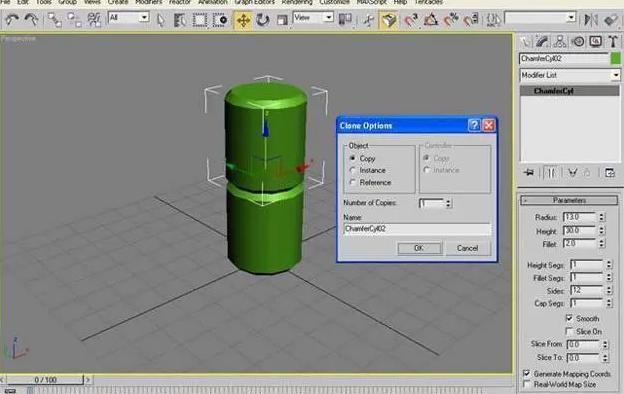Image resolution: width=624 pixels, height=394 pixels.
Task: Toggle the Window/Crossing selection icon
Action: 220,20
